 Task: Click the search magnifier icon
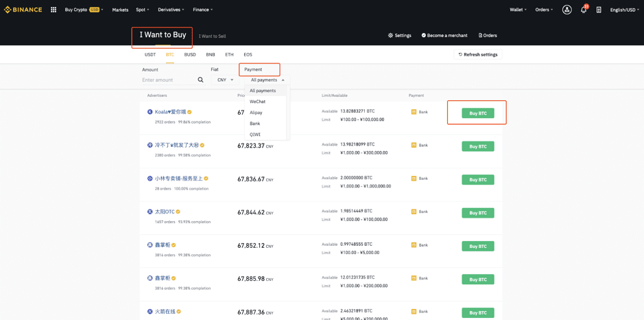(200, 80)
